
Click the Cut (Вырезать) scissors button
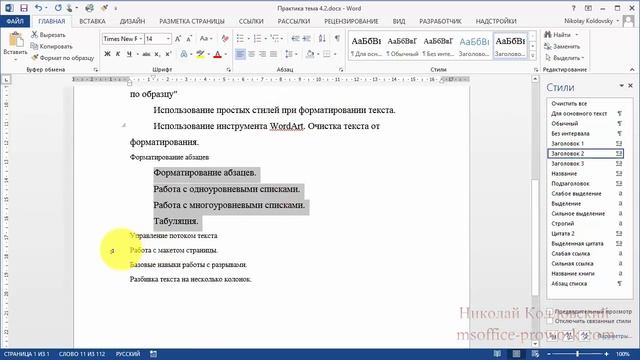tap(48, 35)
